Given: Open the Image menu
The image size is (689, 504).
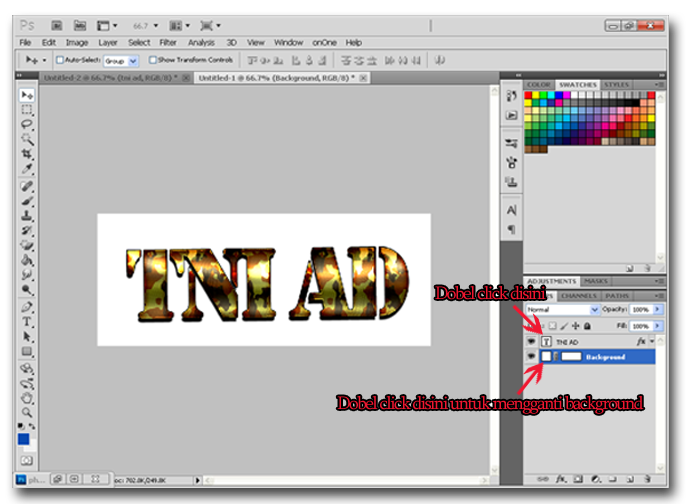Looking at the screenshot, I should 77,43.
